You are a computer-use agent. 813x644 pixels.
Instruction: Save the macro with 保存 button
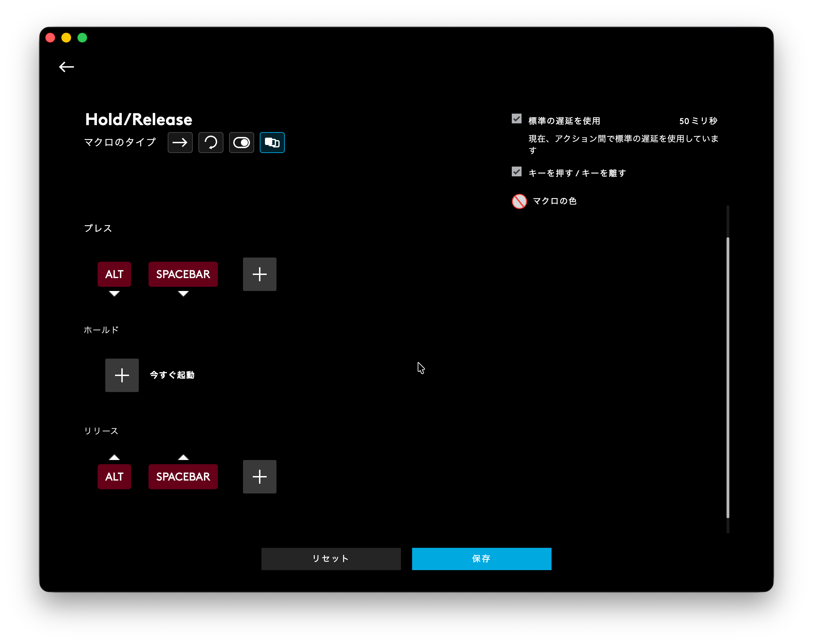[x=481, y=559]
